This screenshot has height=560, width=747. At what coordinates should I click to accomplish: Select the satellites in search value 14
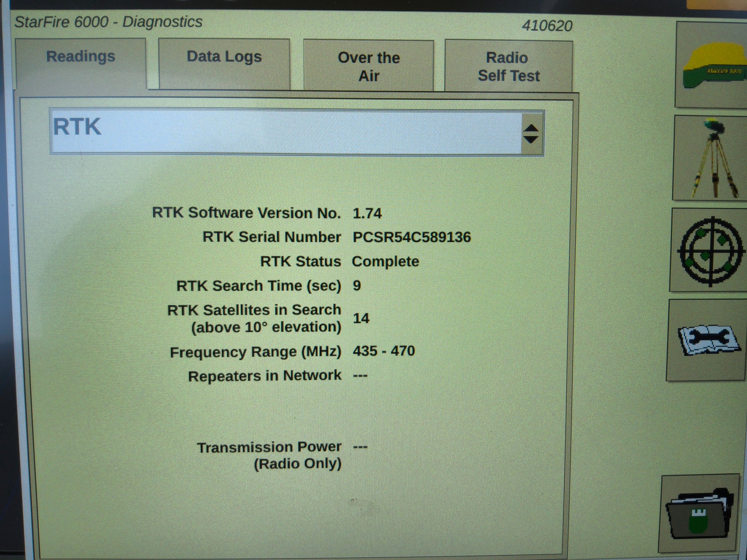pos(361,318)
